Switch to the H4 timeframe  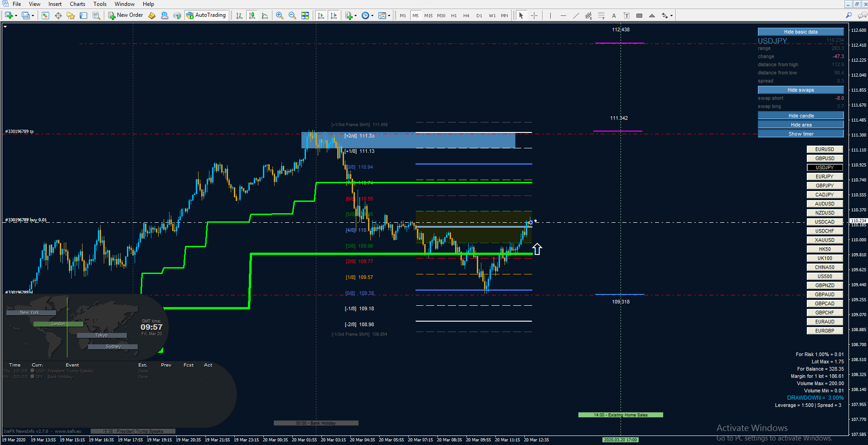[466, 15]
